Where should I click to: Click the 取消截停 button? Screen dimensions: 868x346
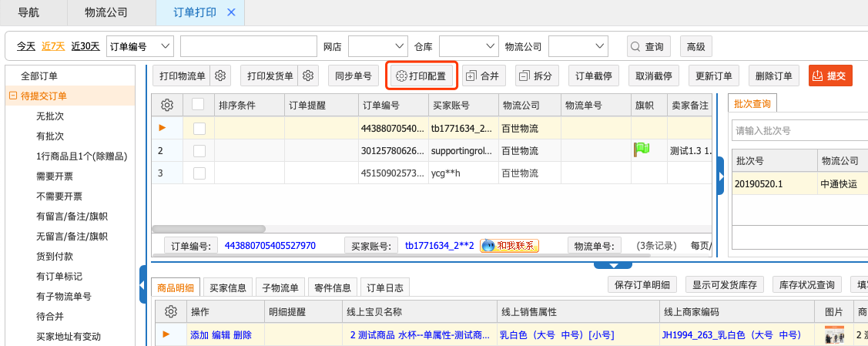654,76
